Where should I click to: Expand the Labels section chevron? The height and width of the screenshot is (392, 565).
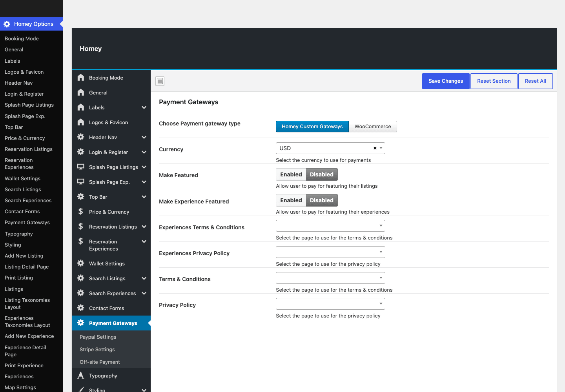coord(144,107)
